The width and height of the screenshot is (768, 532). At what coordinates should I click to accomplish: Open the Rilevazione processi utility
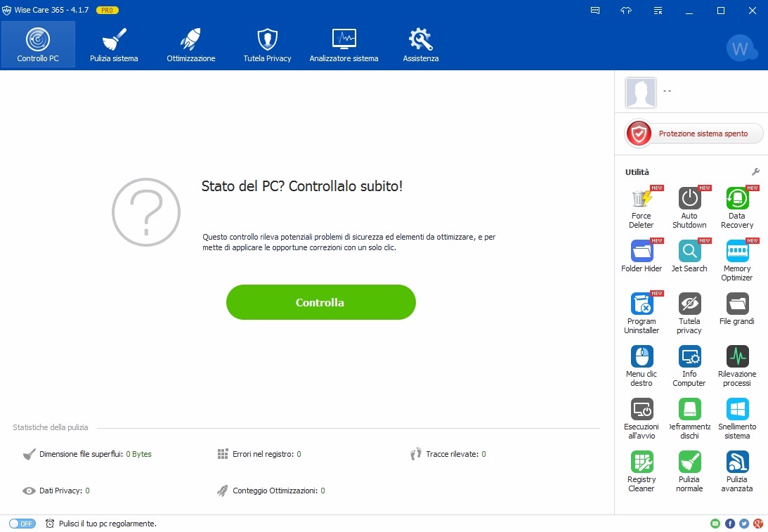pos(736,365)
